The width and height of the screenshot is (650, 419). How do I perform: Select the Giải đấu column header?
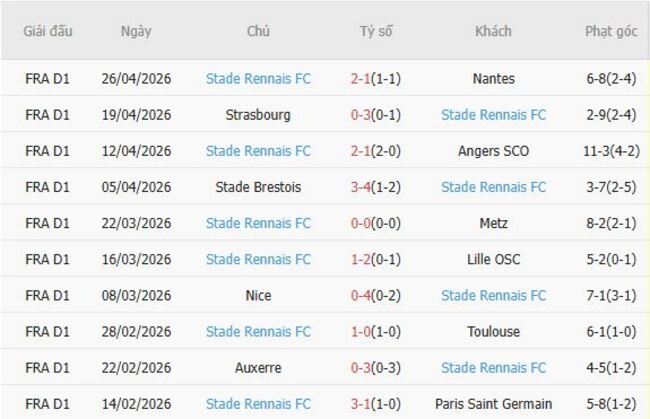48,31
